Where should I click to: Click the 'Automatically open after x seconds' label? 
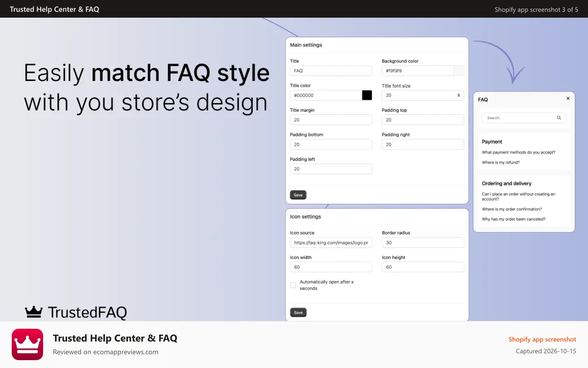[326, 285]
